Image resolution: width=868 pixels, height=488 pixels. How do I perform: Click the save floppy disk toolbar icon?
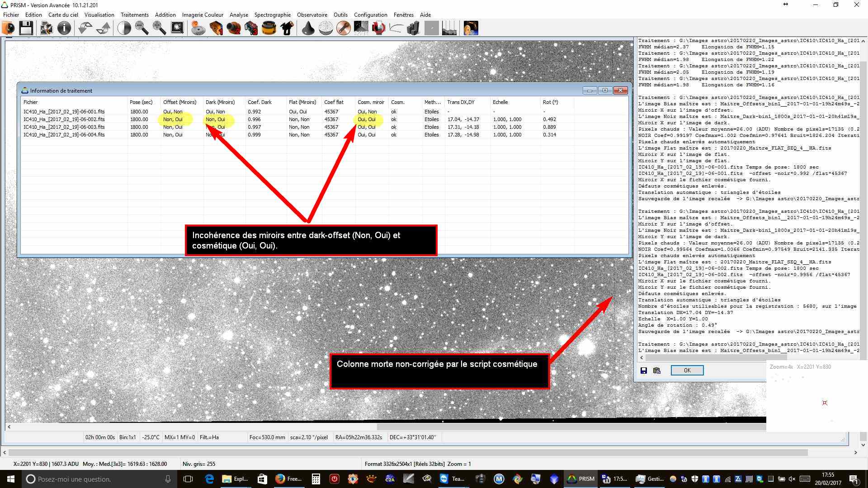(26, 28)
